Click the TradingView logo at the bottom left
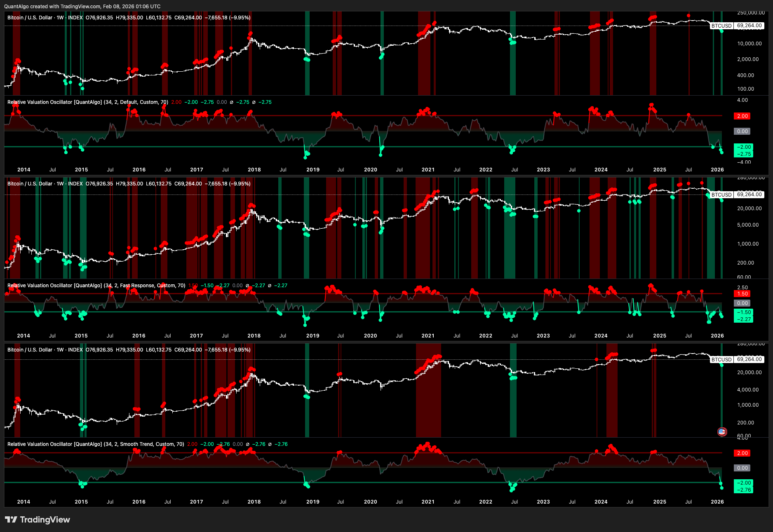 [x=38, y=520]
